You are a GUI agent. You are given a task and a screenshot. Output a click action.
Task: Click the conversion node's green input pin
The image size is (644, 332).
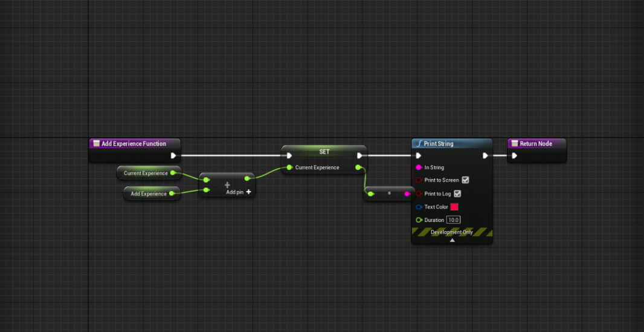click(x=370, y=194)
